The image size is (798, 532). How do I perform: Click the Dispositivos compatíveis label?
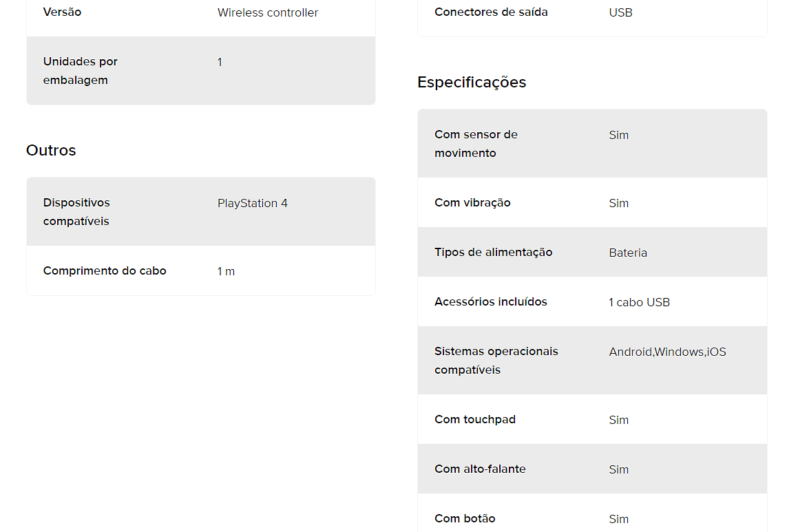tap(76, 211)
